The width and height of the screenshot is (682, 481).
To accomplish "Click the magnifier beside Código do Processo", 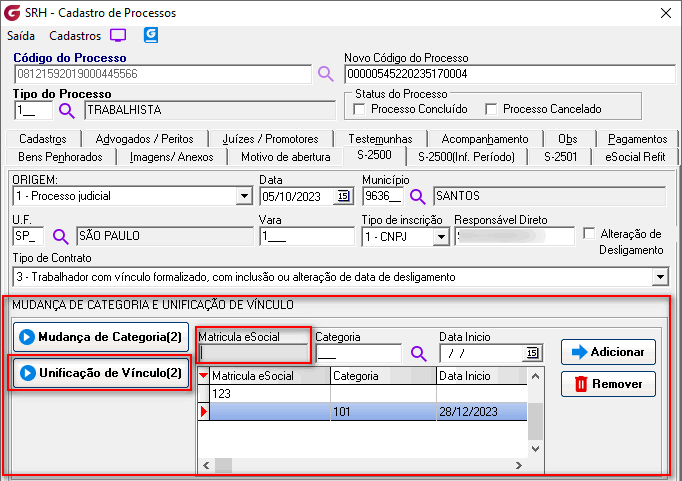I will [325, 74].
